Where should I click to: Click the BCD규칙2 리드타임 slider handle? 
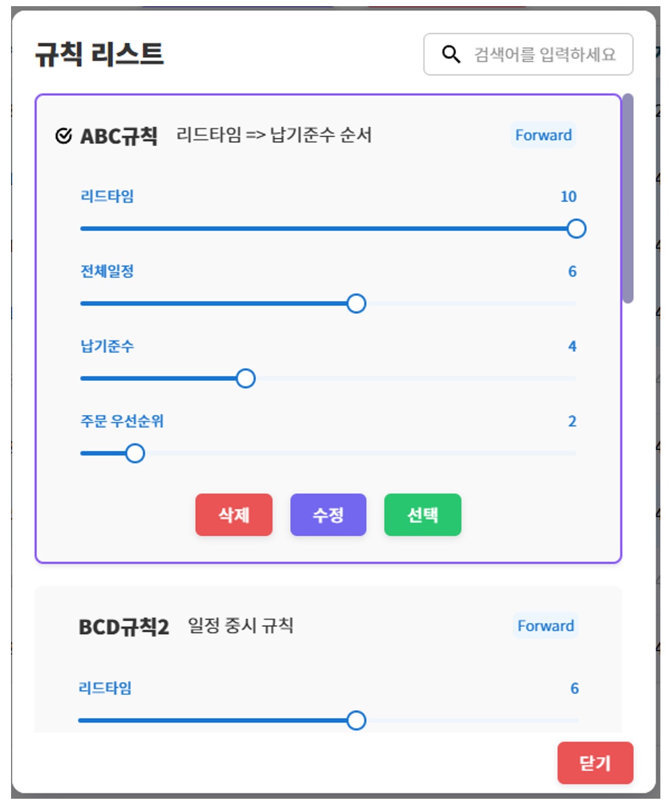tap(358, 721)
